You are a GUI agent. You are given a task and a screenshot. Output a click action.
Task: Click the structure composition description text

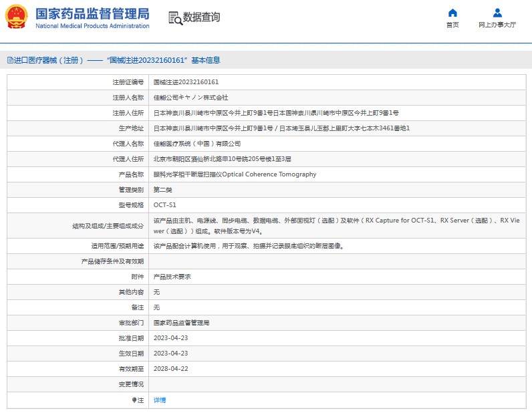coord(337,226)
